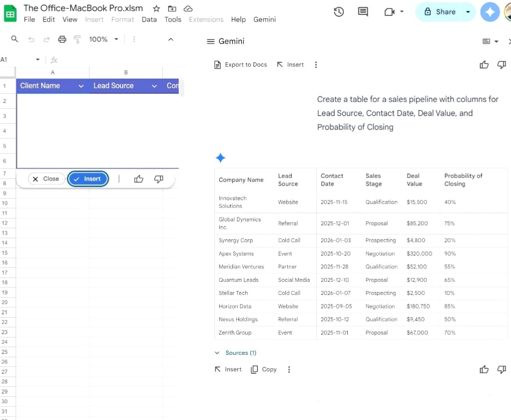Viewport: 511px width, 420px height.
Task: Click the search magnifier in toolbar
Action: point(14,39)
